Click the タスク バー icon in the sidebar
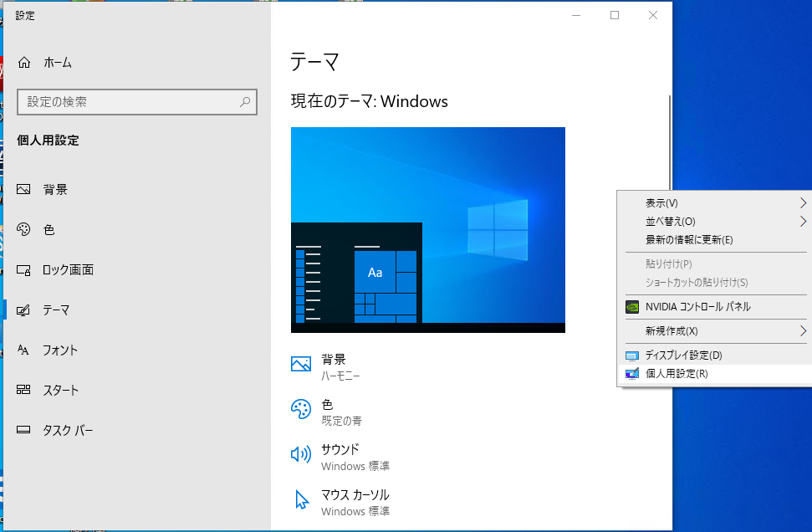Viewport: 812px width, 532px height. pos(23,429)
